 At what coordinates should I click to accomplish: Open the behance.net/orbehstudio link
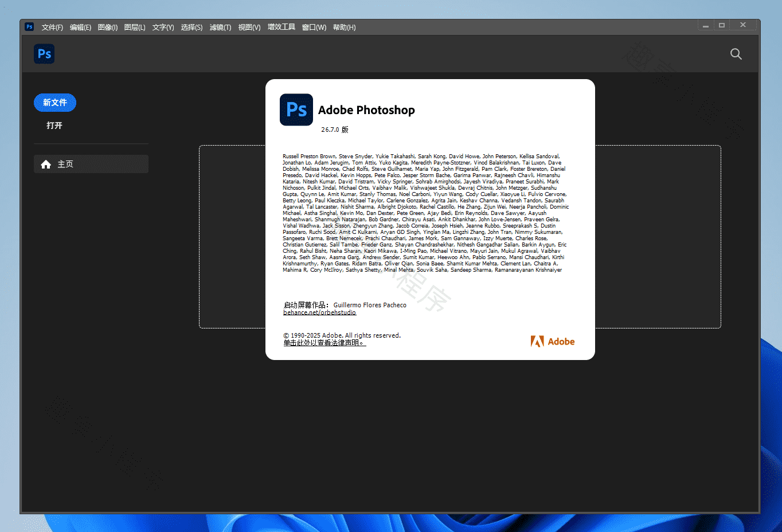pos(319,312)
